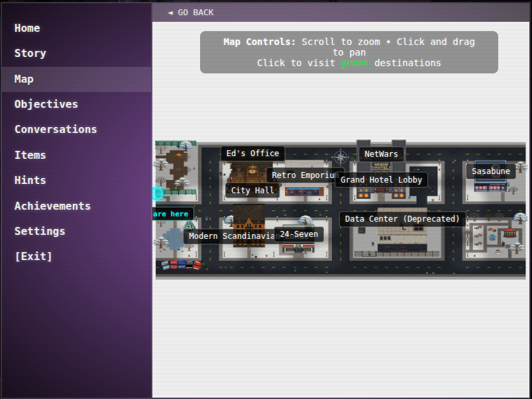532x399 pixels.
Task: Go to the Objectives page
Action: click(x=46, y=104)
